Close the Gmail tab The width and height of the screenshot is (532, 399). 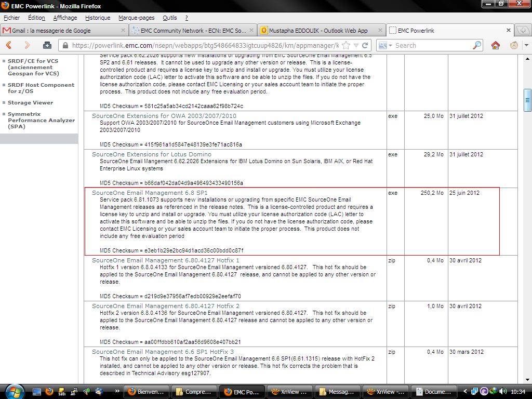[123, 30]
